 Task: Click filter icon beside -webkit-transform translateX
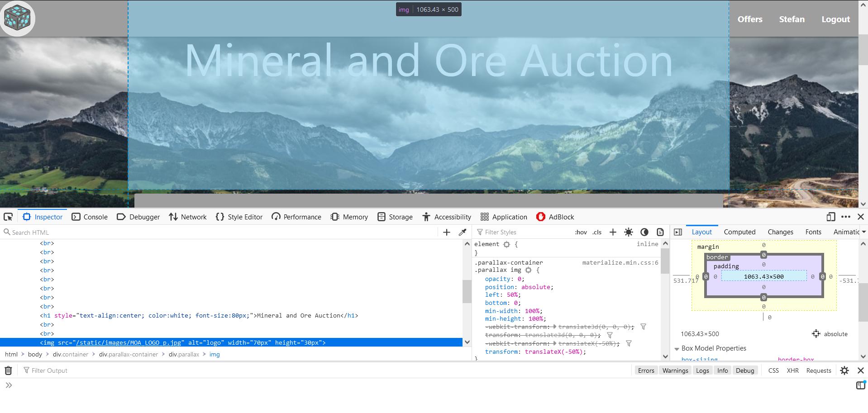[629, 343]
